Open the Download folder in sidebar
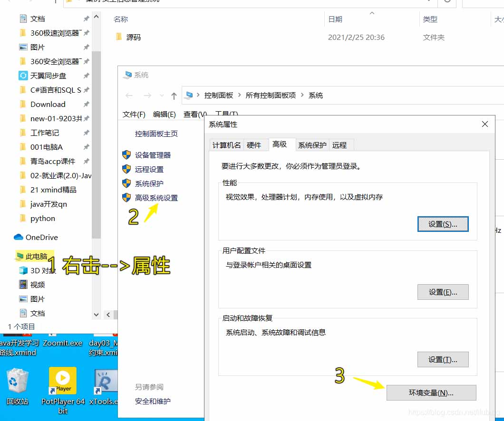 [x=42, y=105]
